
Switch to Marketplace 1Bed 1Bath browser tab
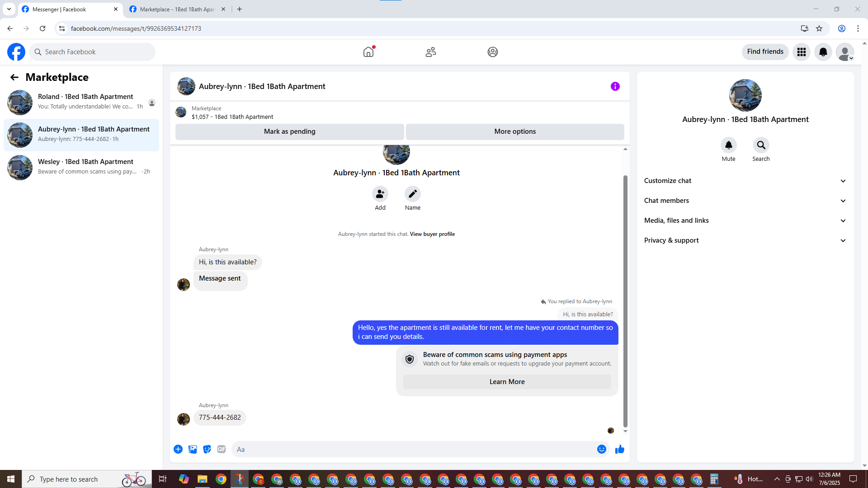click(x=177, y=9)
